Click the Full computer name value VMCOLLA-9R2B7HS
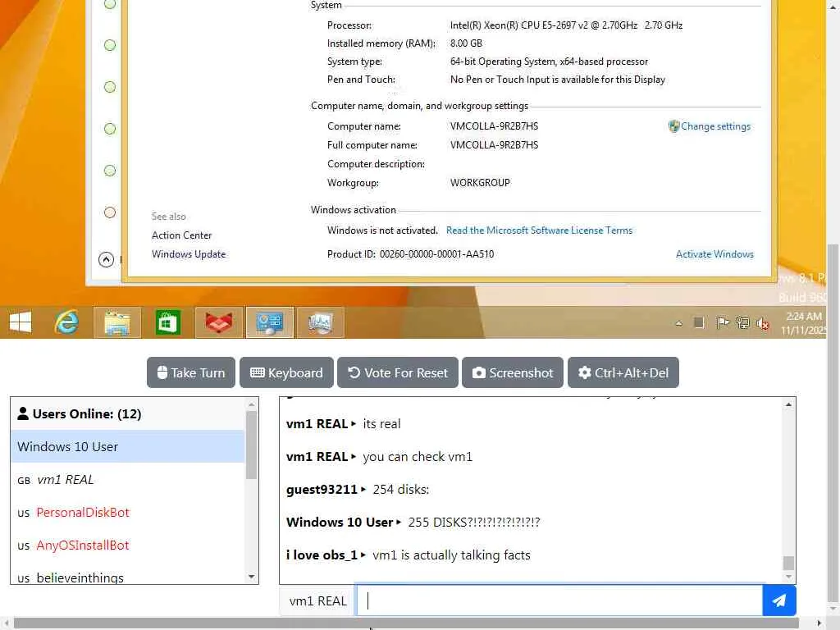The width and height of the screenshot is (840, 630). tap(494, 145)
